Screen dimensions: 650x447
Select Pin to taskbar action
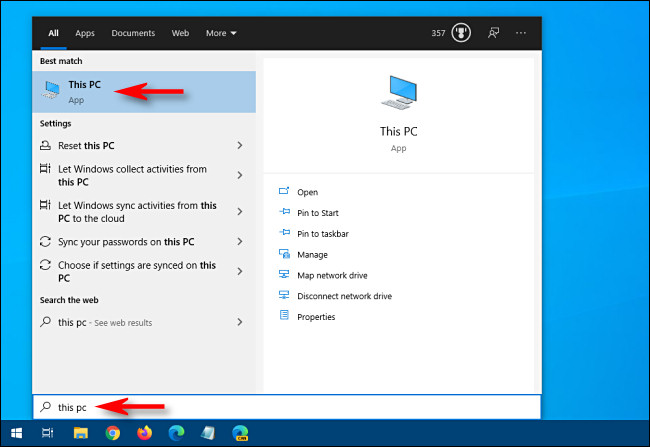[323, 233]
